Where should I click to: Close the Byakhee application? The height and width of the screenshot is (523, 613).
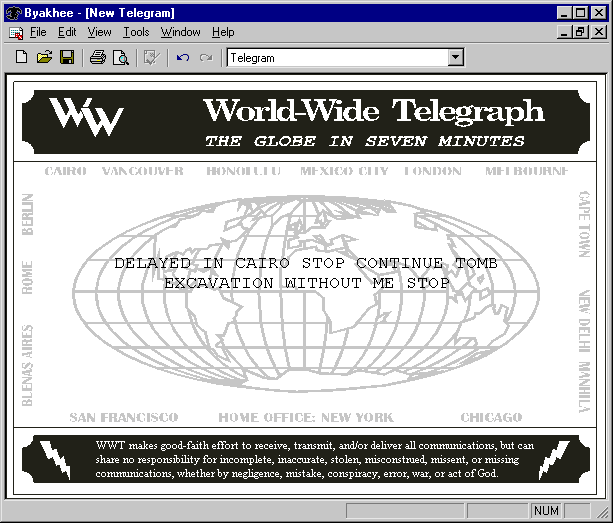pos(599,13)
